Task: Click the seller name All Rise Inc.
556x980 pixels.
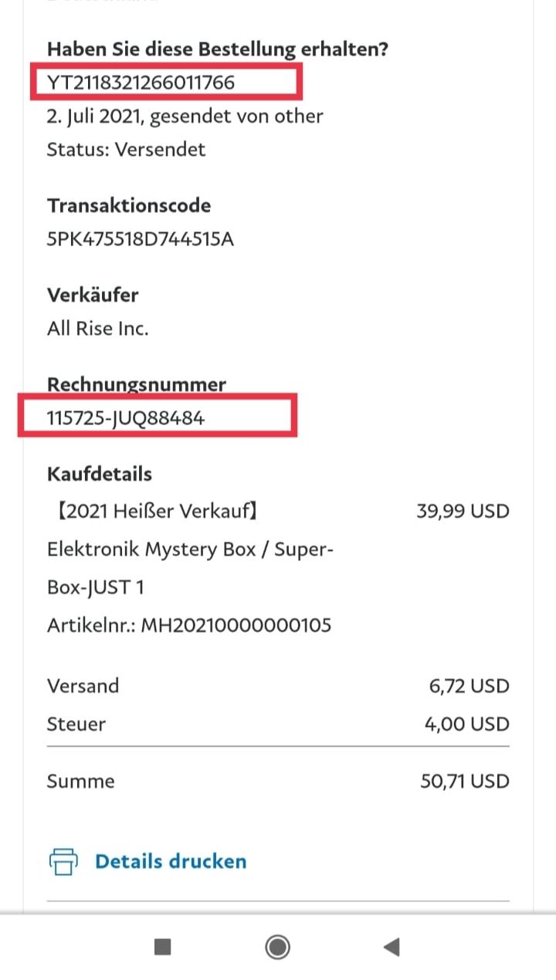Action: pyautogui.click(x=98, y=329)
